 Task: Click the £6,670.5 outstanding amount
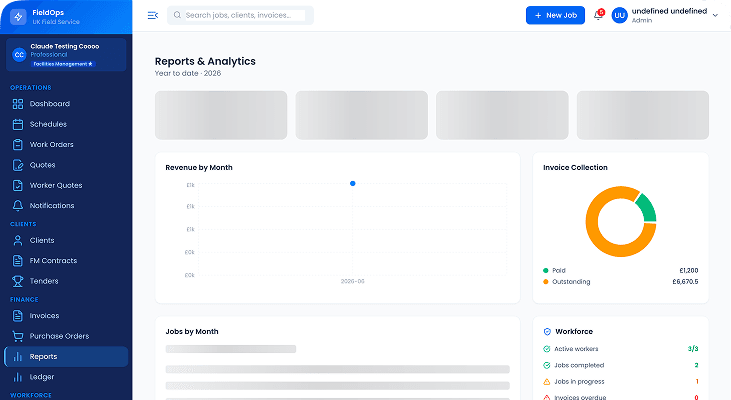click(x=685, y=282)
